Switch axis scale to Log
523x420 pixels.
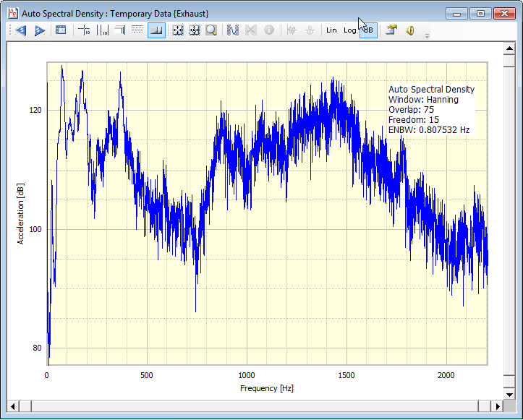click(x=349, y=30)
